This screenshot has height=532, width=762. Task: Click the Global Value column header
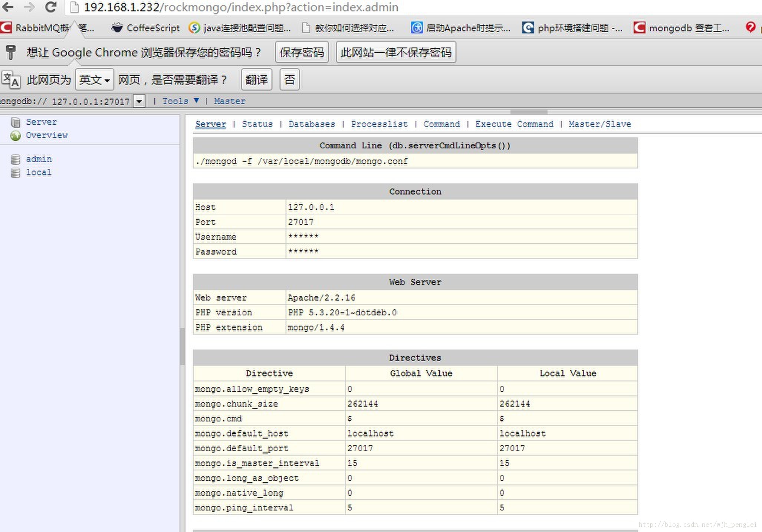pos(421,373)
